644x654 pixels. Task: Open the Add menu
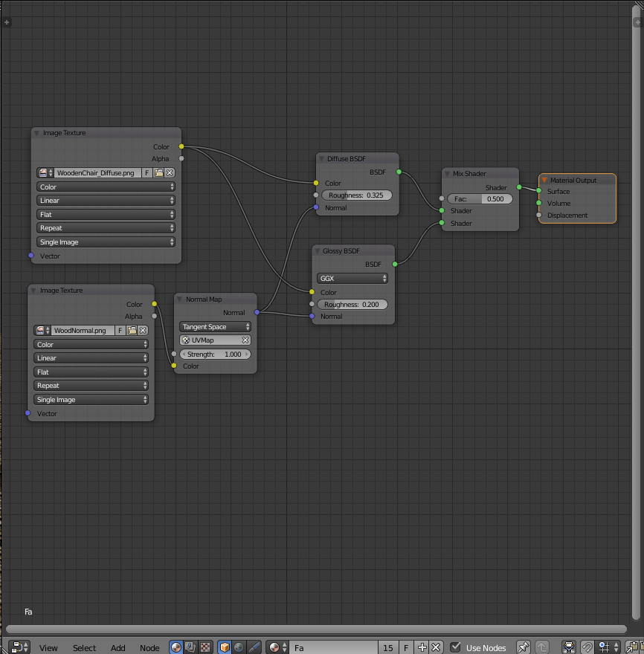(x=118, y=648)
